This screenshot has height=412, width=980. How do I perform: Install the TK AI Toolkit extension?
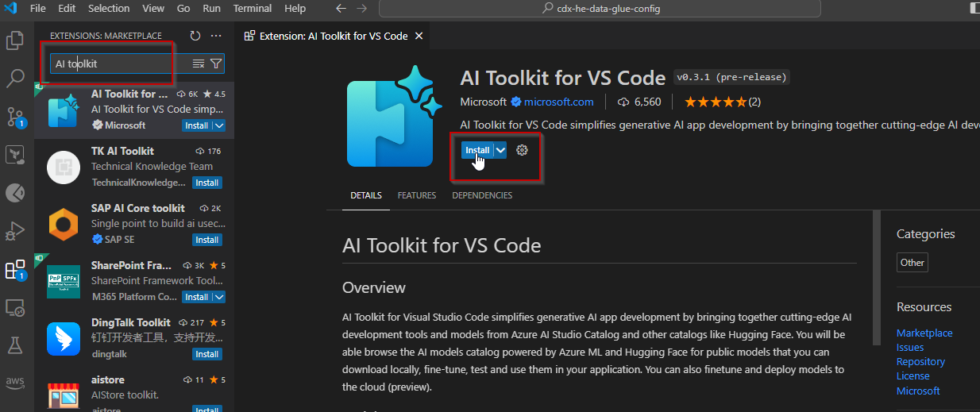pyautogui.click(x=207, y=183)
